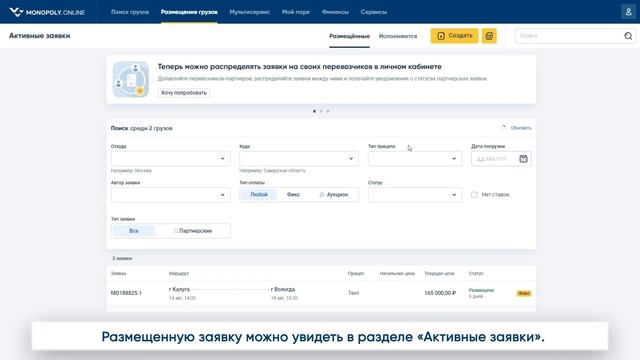Go to third banner carousel dot

[x=328, y=111]
